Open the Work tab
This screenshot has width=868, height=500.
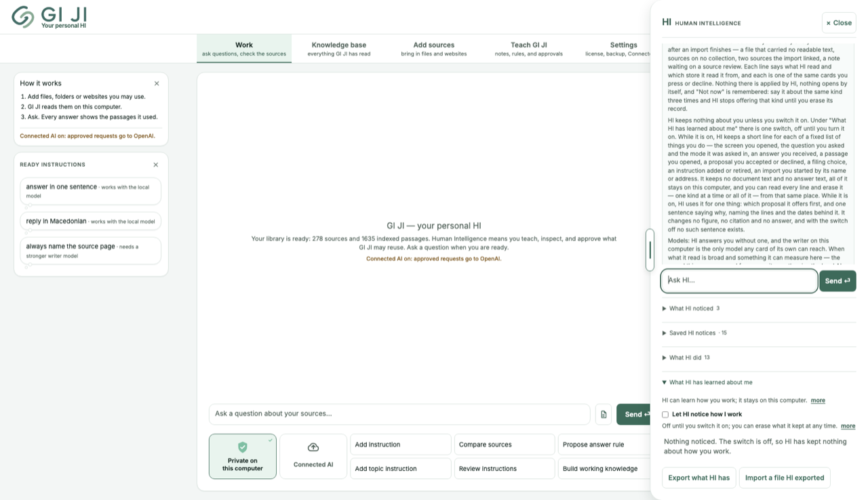pyautogui.click(x=244, y=49)
